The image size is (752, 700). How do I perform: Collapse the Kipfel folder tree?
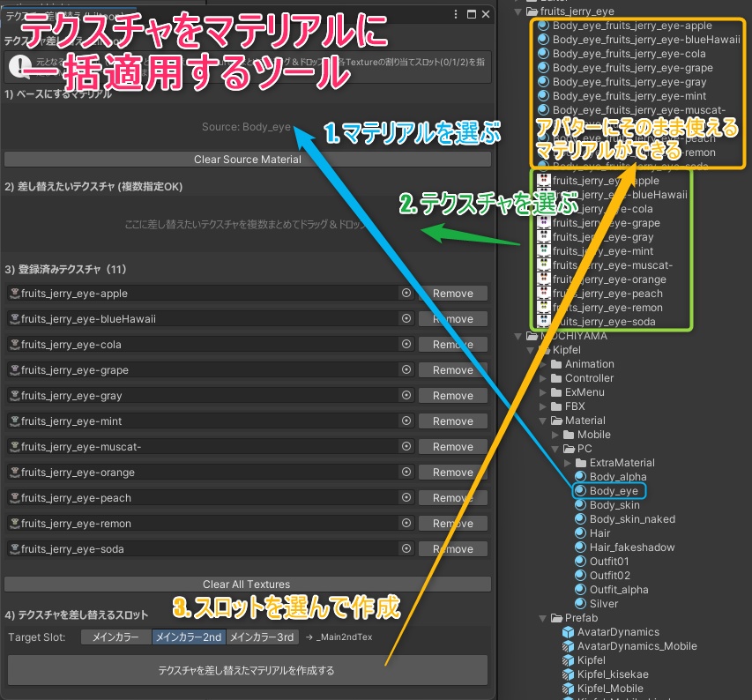[528, 349]
